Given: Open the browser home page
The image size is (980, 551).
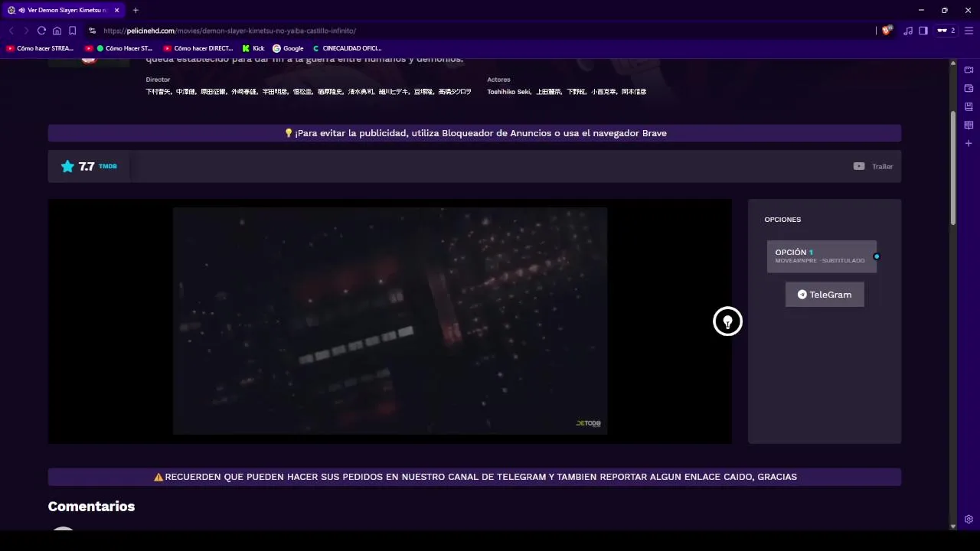Looking at the screenshot, I should pyautogui.click(x=57, y=31).
